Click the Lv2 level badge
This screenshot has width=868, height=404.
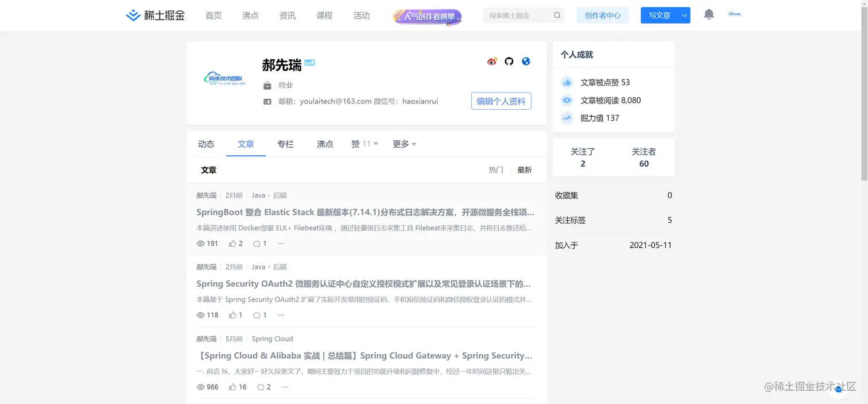tap(309, 63)
